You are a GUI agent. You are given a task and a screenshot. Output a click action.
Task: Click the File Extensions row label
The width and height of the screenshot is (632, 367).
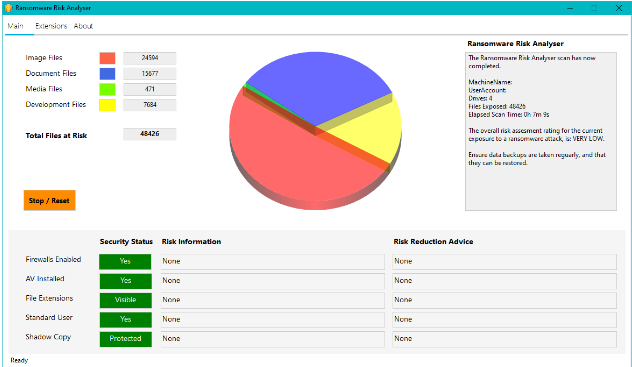49,298
